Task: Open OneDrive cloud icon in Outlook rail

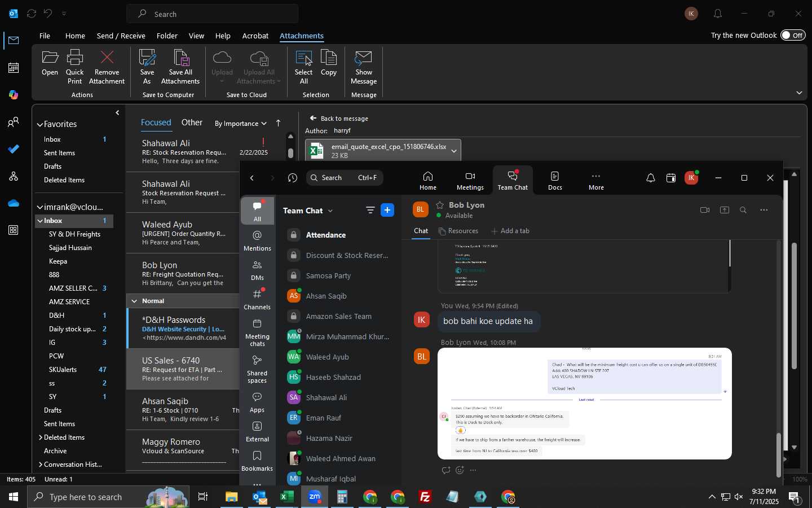Action: tap(14, 203)
